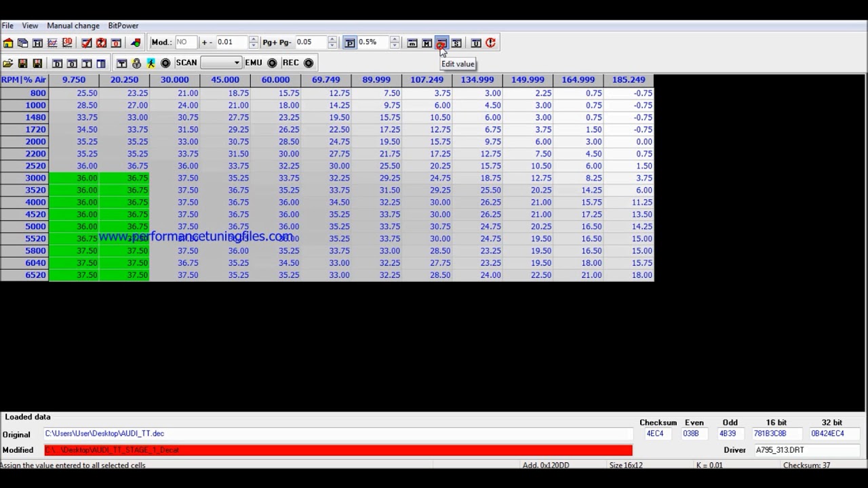Select the RPM|% Air header cell

pos(24,80)
